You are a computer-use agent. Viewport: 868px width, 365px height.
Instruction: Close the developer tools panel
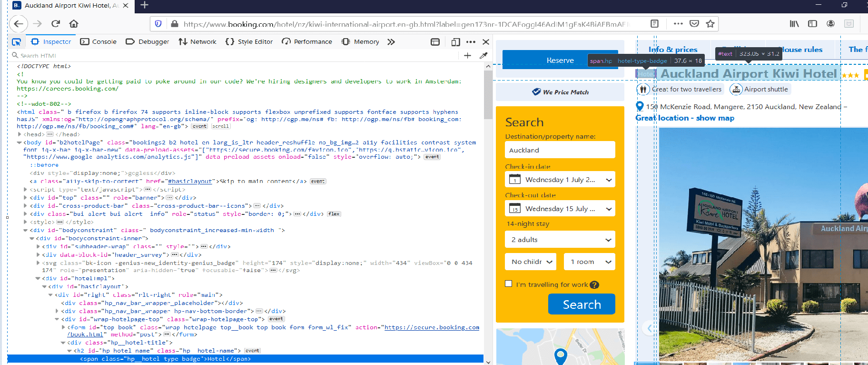tap(486, 42)
